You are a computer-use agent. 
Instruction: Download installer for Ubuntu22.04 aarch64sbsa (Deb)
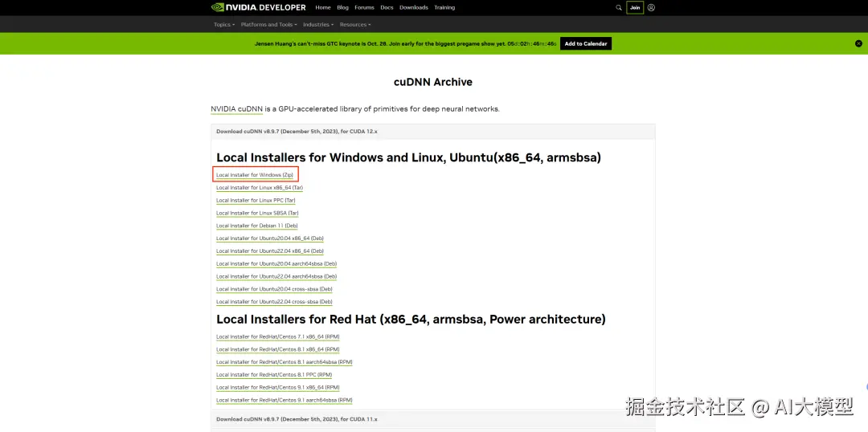coord(276,276)
